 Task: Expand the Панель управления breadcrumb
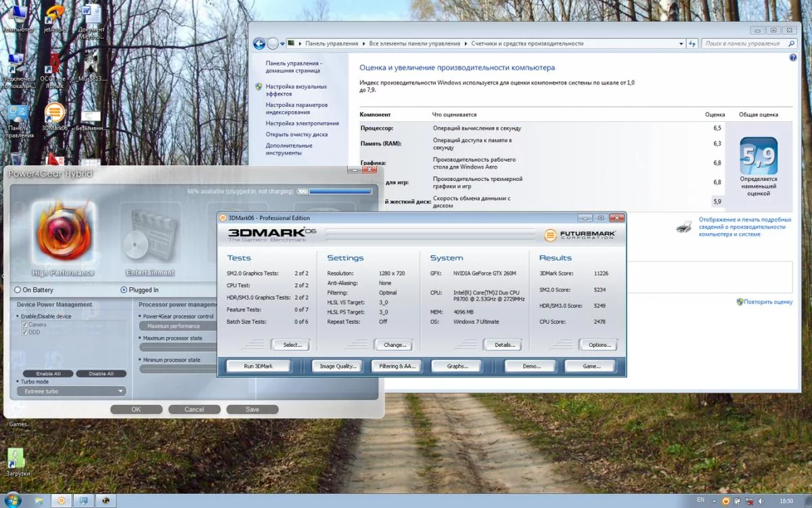click(363, 43)
